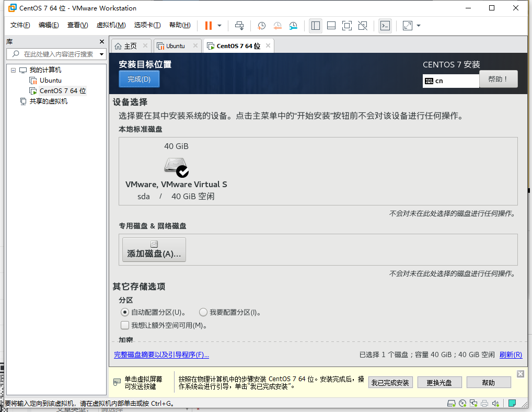The height and width of the screenshot is (412, 532).
Task: Toggle the library sidebar view
Action: (316, 26)
